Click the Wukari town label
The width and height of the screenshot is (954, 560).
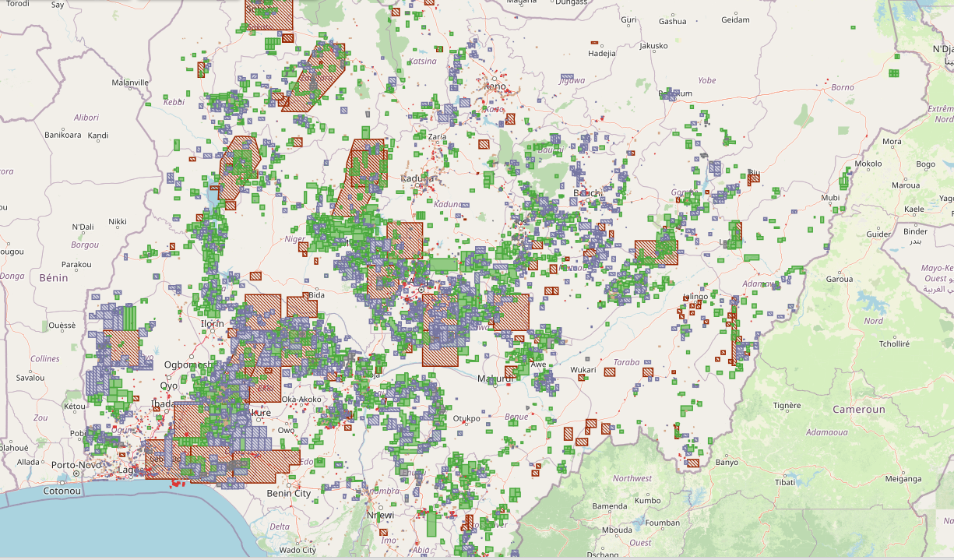click(x=583, y=370)
